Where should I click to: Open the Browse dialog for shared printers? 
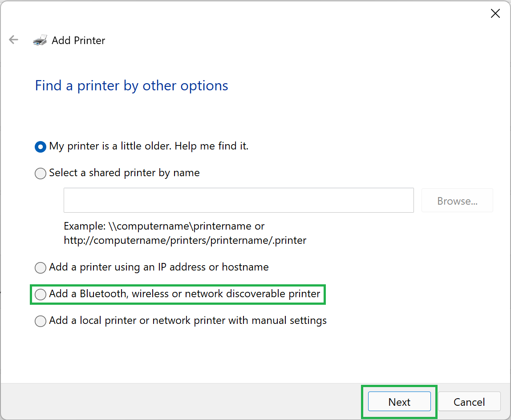tap(457, 200)
